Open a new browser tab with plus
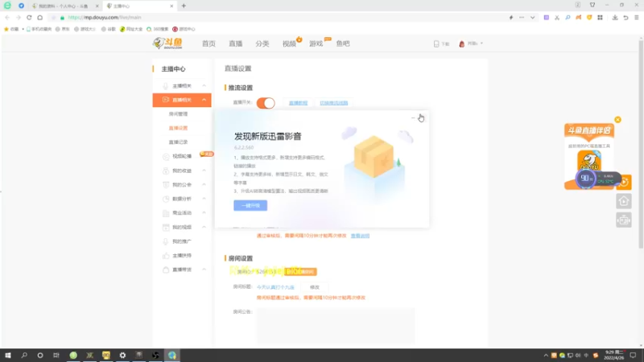 pyautogui.click(x=184, y=6)
